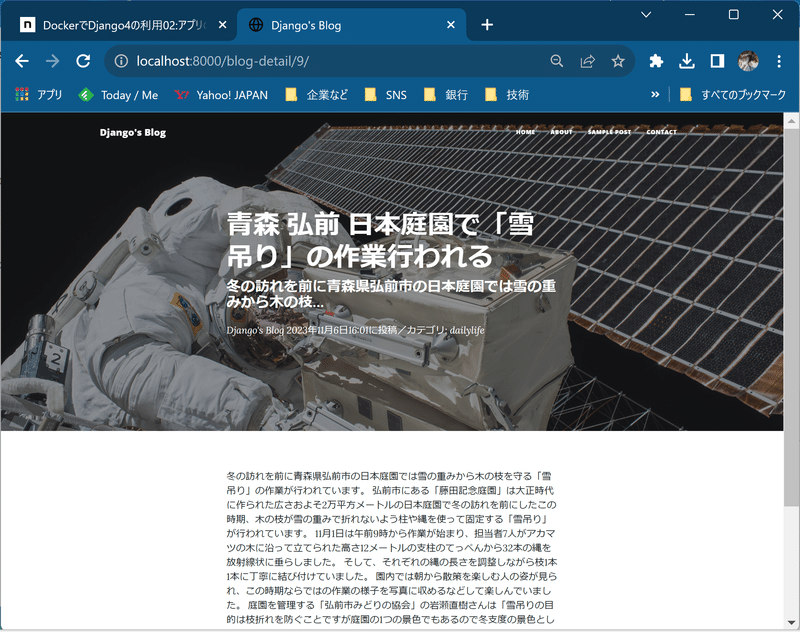The width and height of the screenshot is (800, 632).
Task: Click the scrollbar down arrow
Action: [791, 622]
